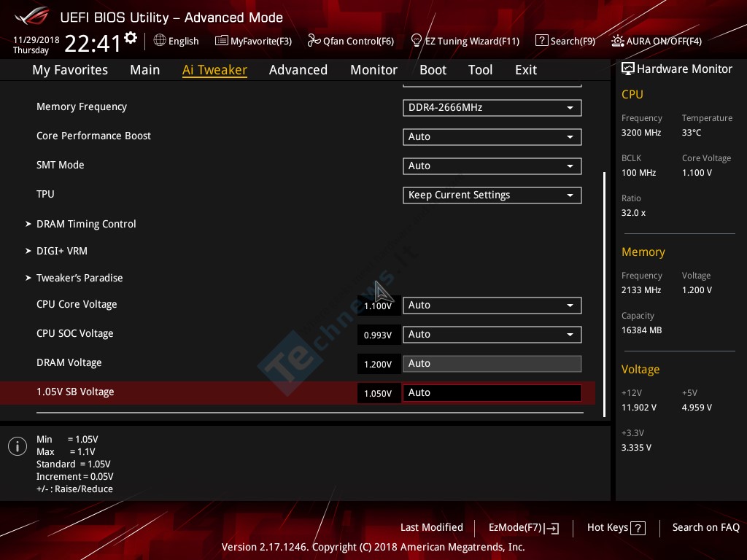
Task: Select the 1.05V SB Voltage row label
Action: point(75,392)
